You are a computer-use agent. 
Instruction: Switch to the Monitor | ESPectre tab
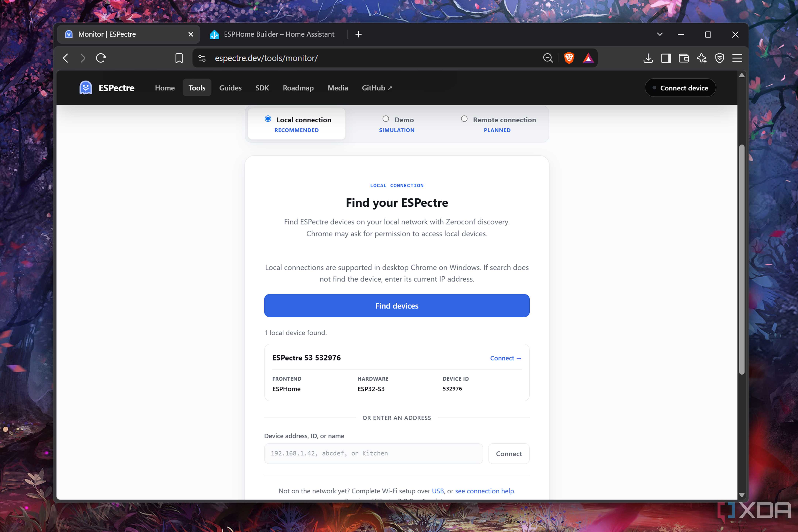(128, 34)
